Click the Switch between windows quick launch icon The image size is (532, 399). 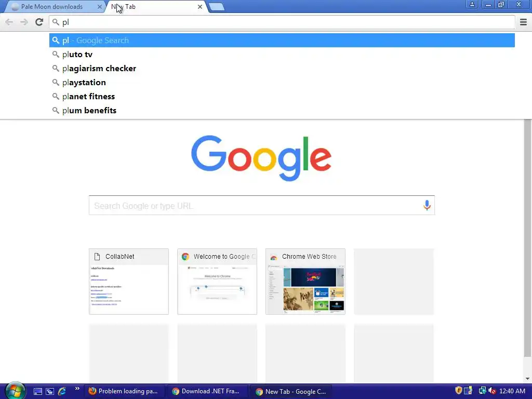50,391
